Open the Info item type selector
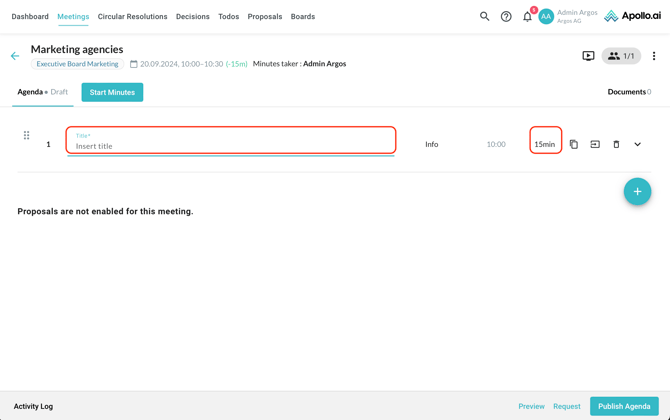The image size is (670, 420). click(x=431, y=144)
